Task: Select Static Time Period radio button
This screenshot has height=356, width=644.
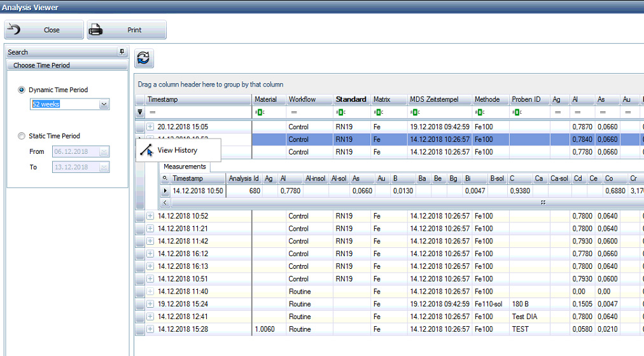Action: [22, 136]
